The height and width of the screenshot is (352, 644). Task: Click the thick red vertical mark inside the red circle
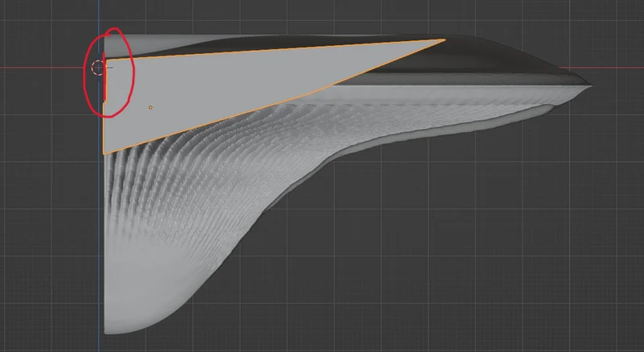point(105,77)
